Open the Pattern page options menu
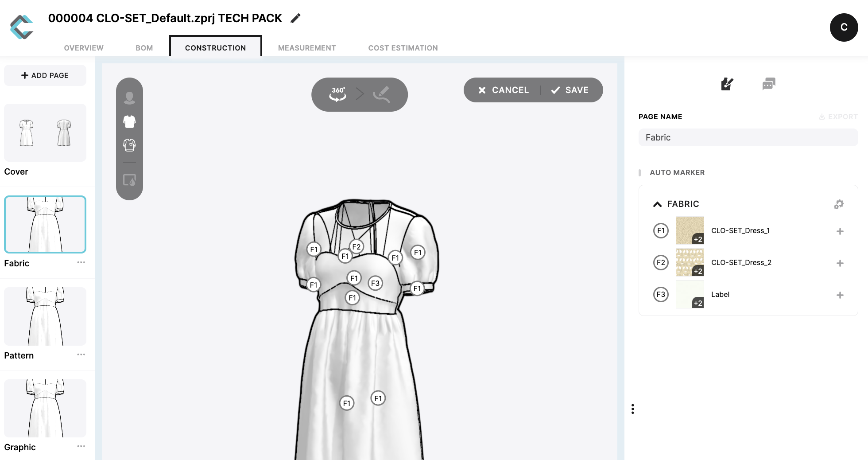 coord(81,355)
